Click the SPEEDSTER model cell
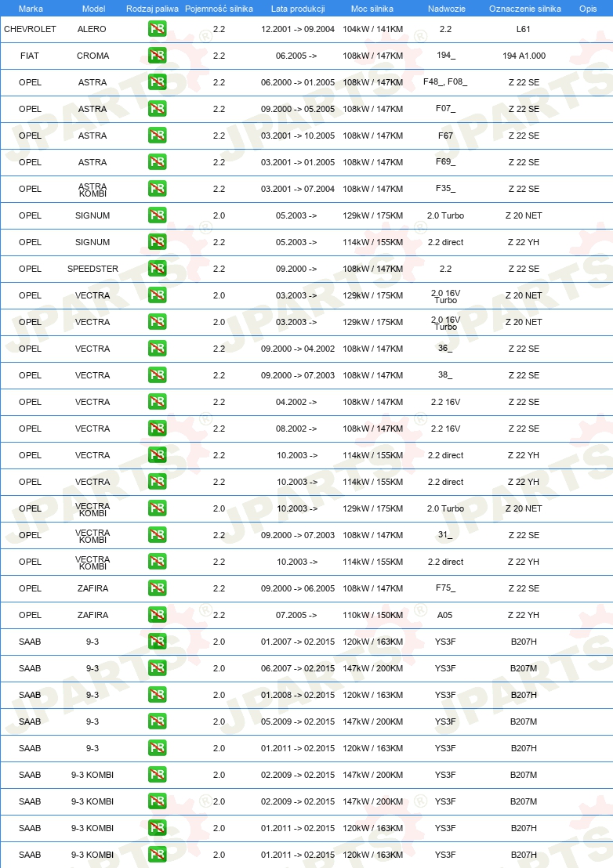The image size is (613, 868). (x=92, y=269)
